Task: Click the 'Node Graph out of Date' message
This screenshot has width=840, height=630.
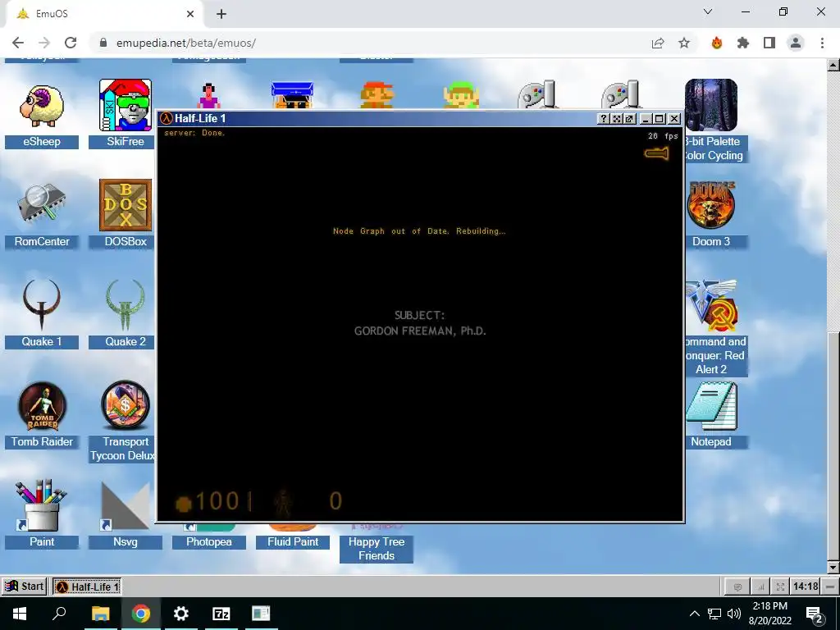Action: (419, 231)
